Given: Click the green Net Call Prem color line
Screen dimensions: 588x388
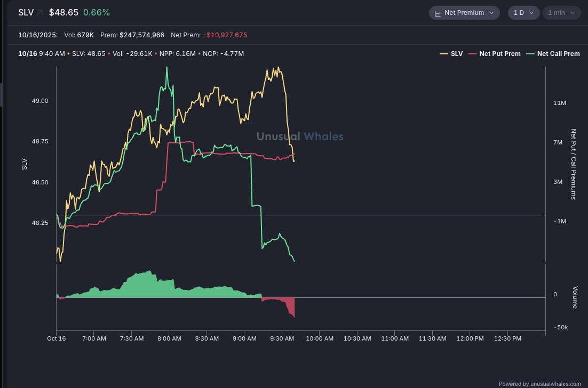Looking at the screenshot, I should click(529, 54).
